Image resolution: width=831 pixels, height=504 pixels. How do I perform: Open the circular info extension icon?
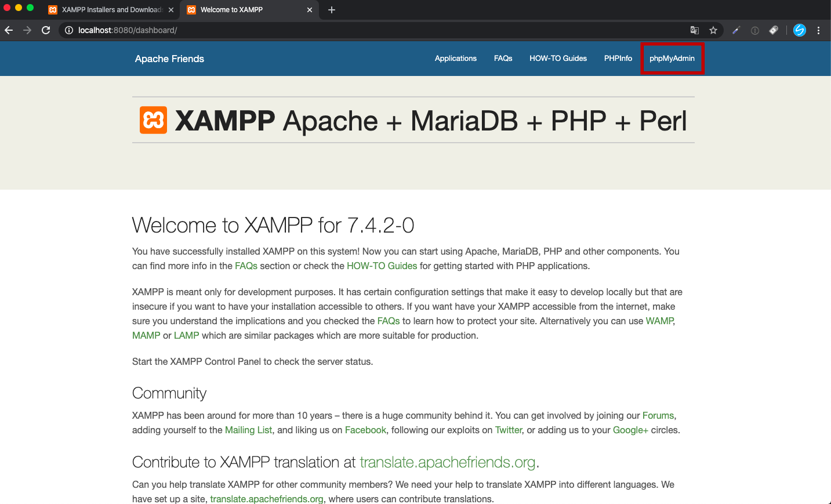pyautogui.click(x=755, y=30)
